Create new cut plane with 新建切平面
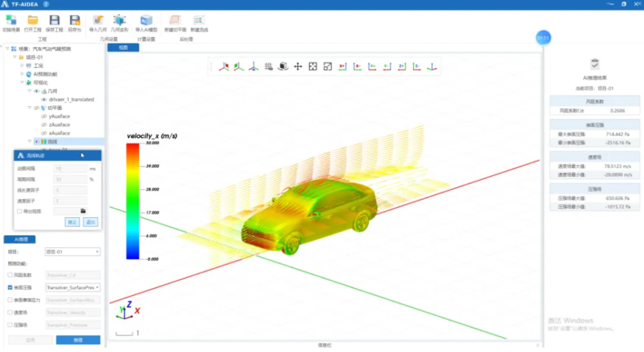Viewport: 644px width, 352px height. coord(175,23)
